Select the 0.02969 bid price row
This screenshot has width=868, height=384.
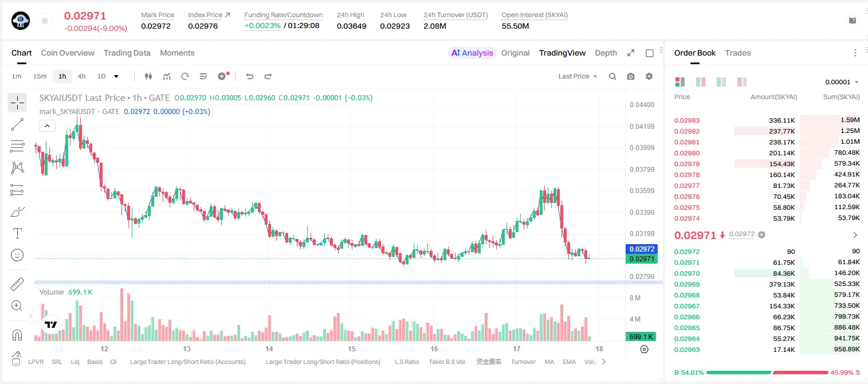[x=767, y=284]
